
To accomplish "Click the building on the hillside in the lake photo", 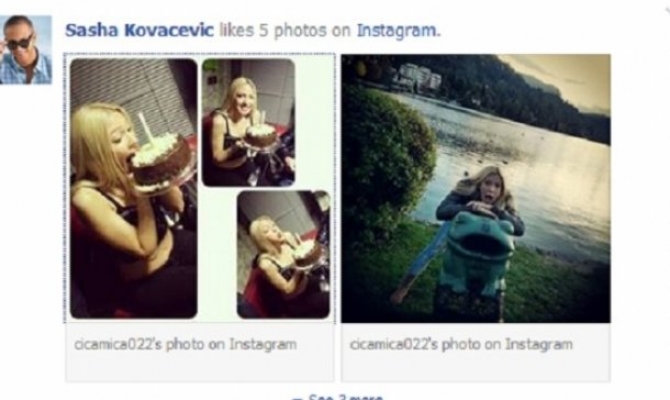I will click(x=417, y=77).
